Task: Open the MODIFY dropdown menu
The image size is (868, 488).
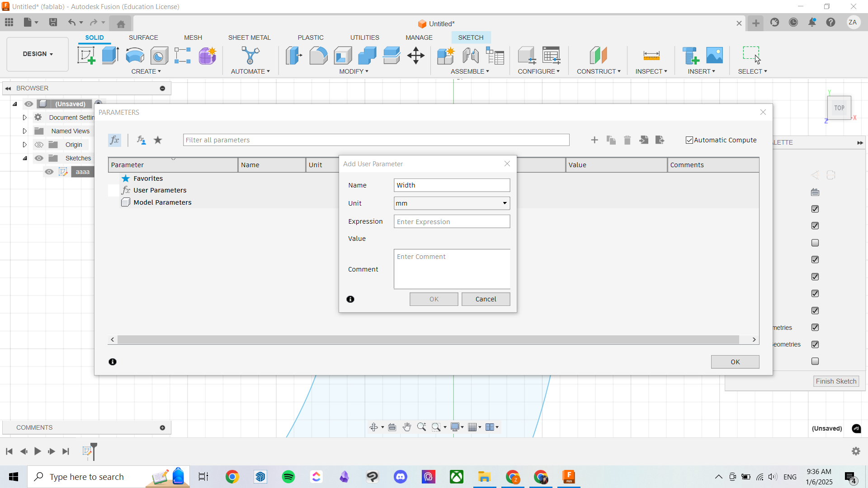Action: (354, 71)
